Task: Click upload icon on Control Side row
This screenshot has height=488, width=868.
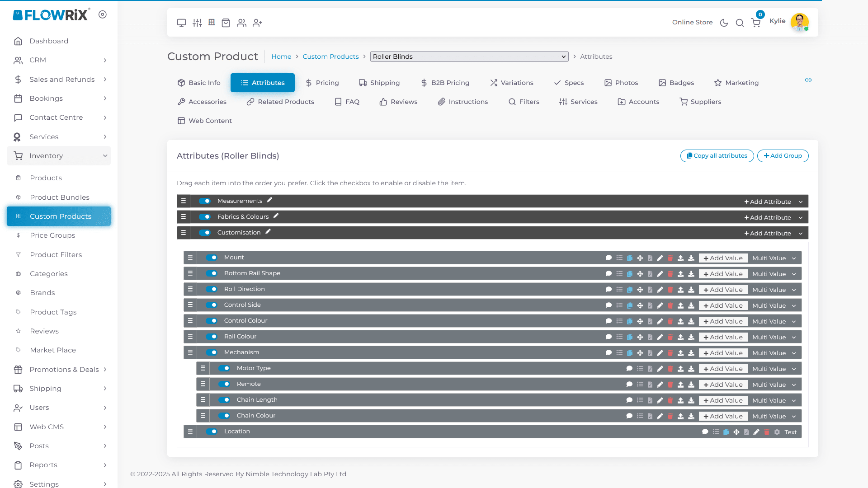Action: pos(680,305)
